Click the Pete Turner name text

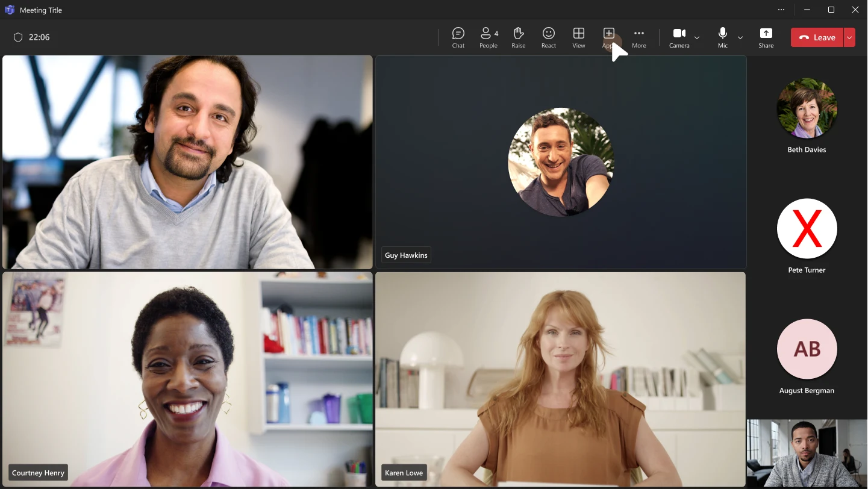(x=807, y=270)
